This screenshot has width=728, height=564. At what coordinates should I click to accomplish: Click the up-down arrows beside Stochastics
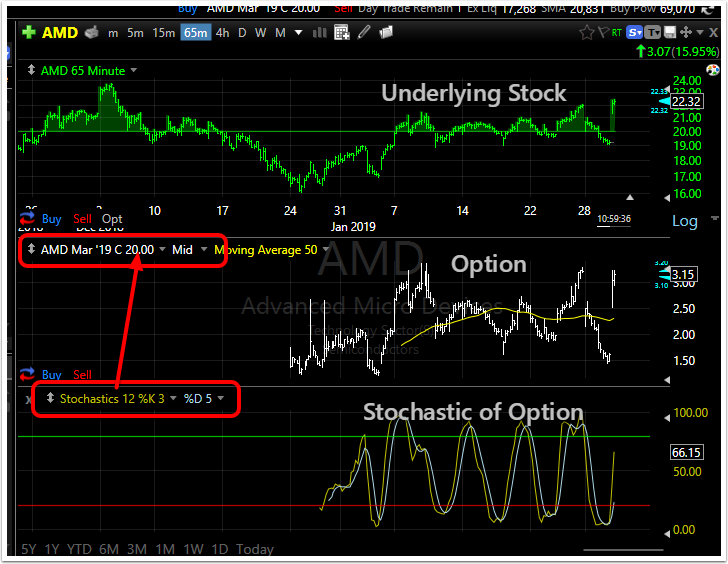[x=50, y=398]
